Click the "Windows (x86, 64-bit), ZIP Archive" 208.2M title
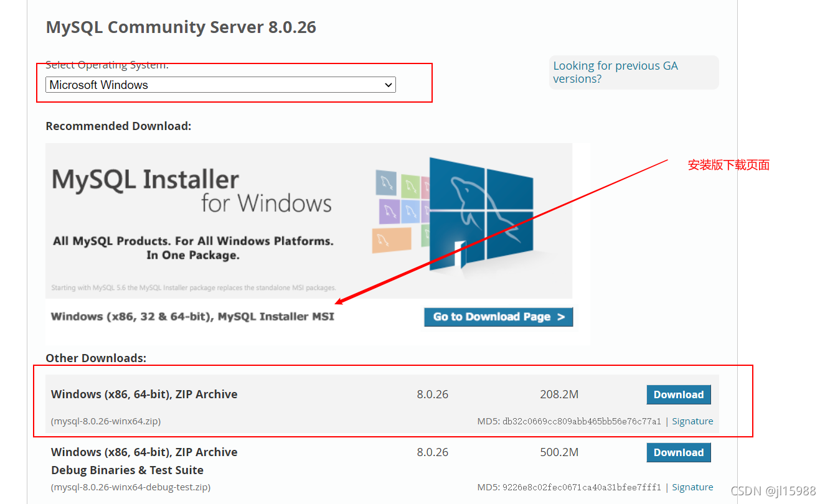The width and height of the screenshot is (825, 504). click(x=144, y=394)
